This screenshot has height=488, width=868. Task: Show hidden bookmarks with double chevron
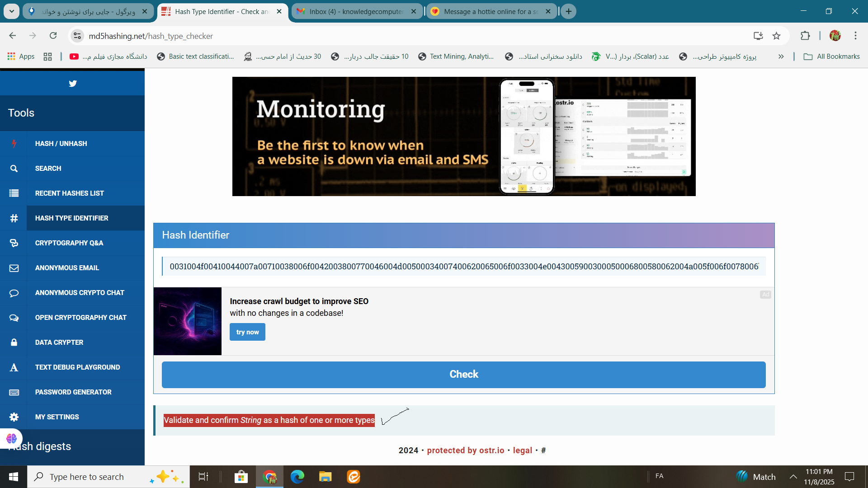coord(781,56)
